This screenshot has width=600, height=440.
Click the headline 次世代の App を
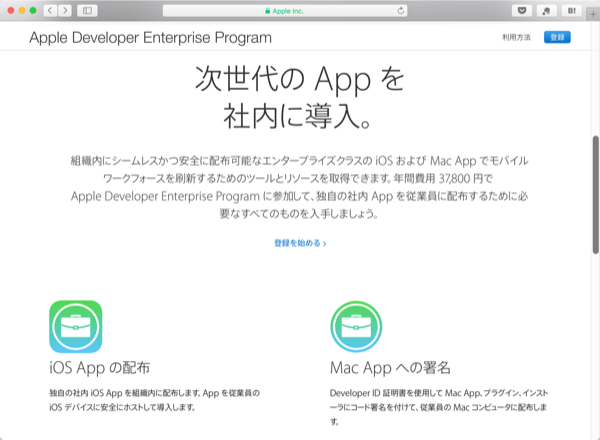300,79
